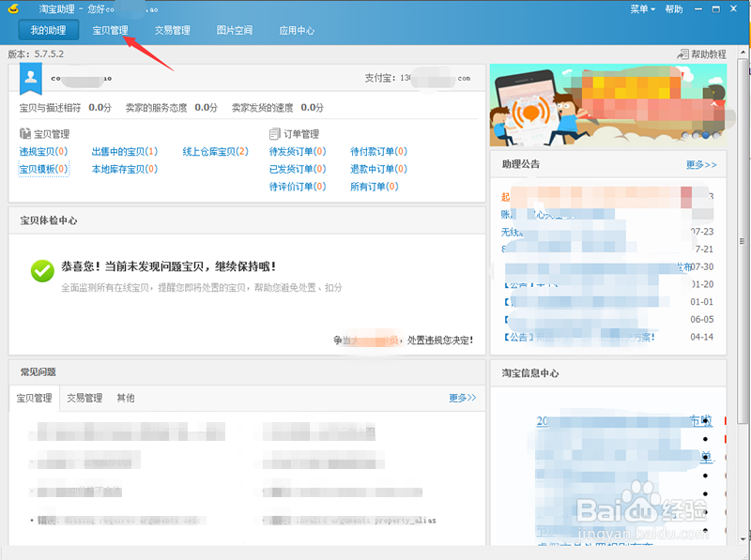Click the user avatar bookmark icon
Viewport: 751px width, 560px height.
point(31,78)
